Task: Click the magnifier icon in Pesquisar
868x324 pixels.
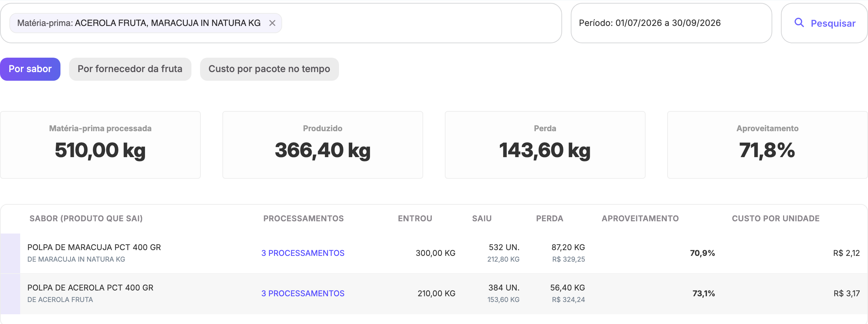Action: tap(799, 23)
